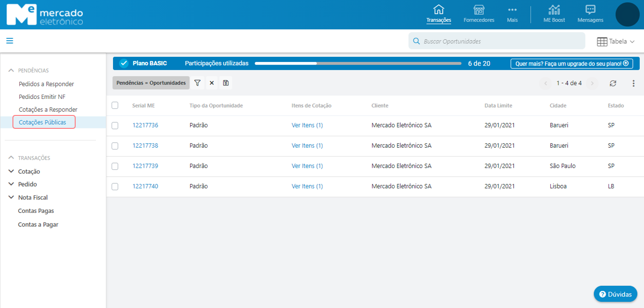This screenshot has height=308, width=644.
Task: Open Contas Pagas in sidebar
Action: [36, 211]
